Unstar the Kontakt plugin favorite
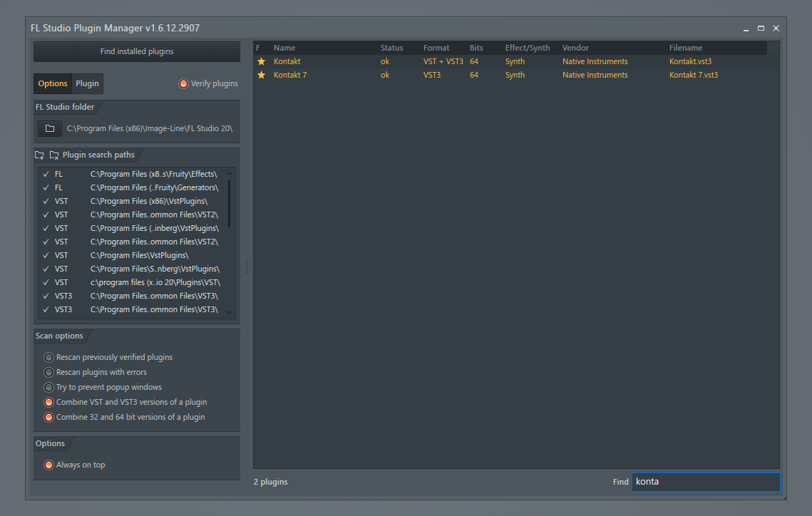 [x=261, y=61]
